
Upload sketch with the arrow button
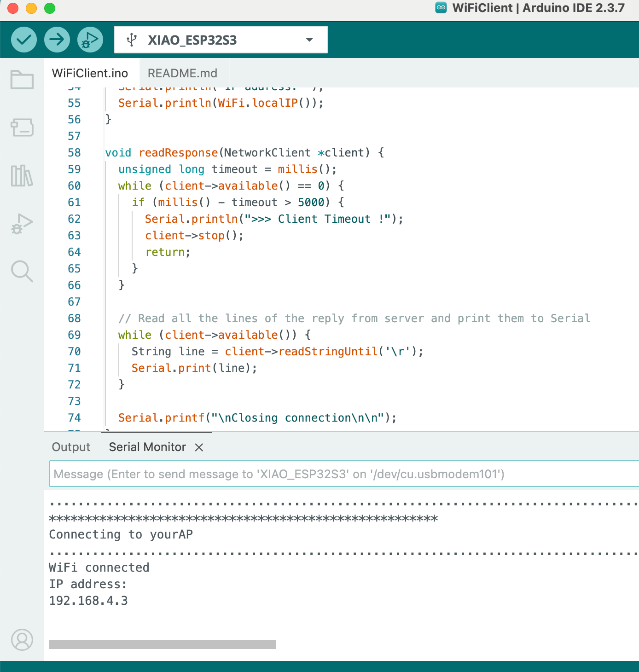coord(57,40)
